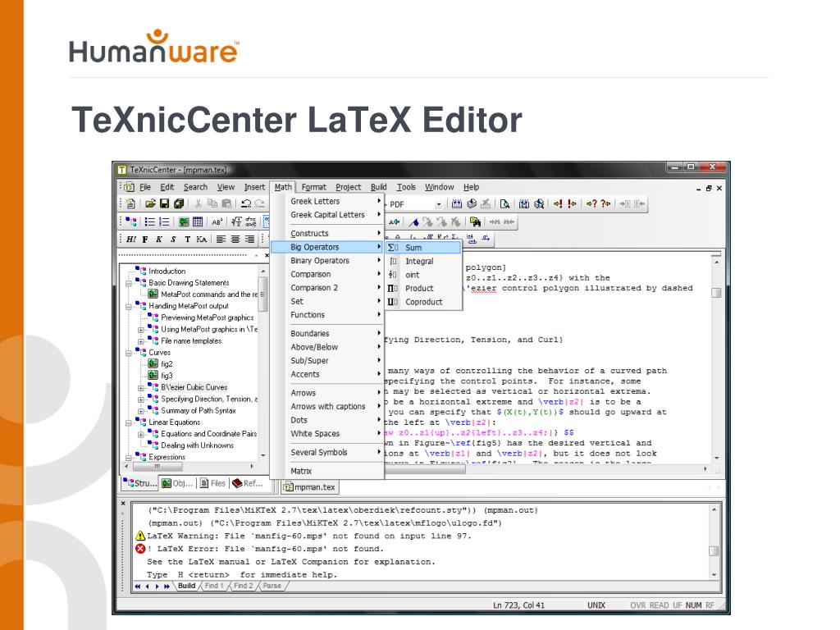Click Matrix in the Math menu

pos(327,471)
